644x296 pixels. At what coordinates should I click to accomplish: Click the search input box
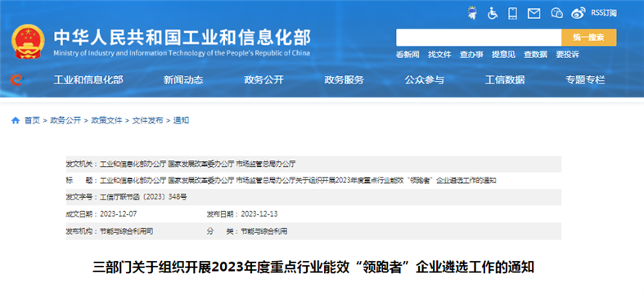tap(479, 38)
